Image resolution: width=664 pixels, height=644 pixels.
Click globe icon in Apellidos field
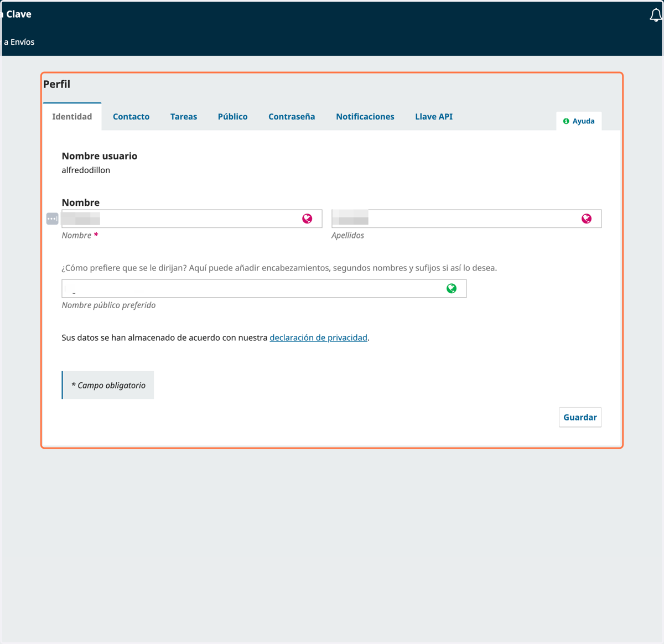pos(587,219)
